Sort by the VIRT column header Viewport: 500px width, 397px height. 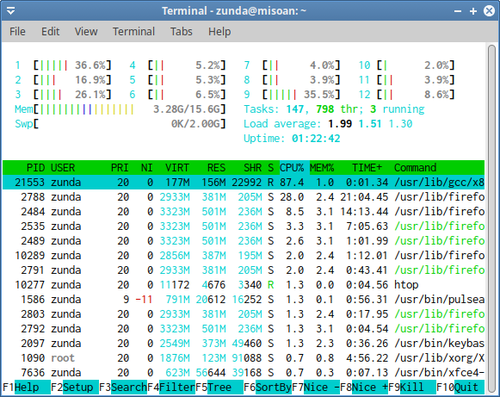(x=177, y=168)
